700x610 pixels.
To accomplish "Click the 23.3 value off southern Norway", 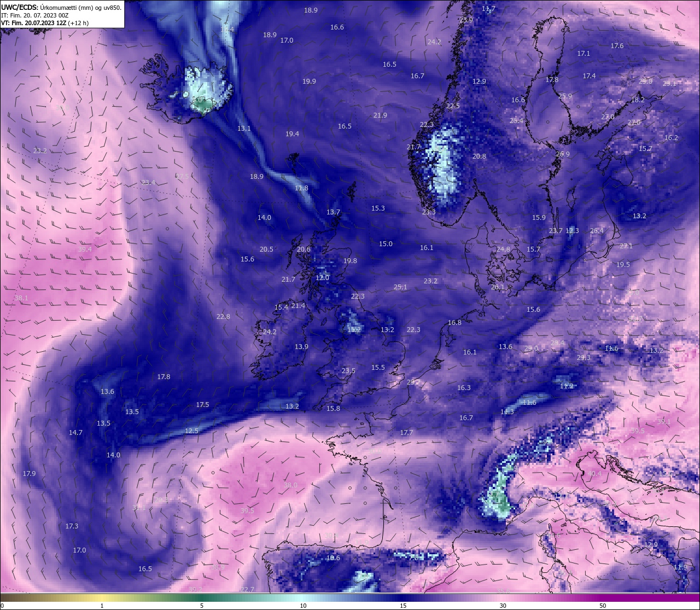I will coord(429,212).
